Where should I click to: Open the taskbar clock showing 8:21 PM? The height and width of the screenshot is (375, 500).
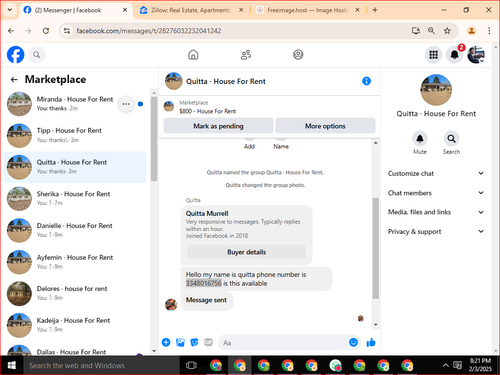[x=480, y=365]
